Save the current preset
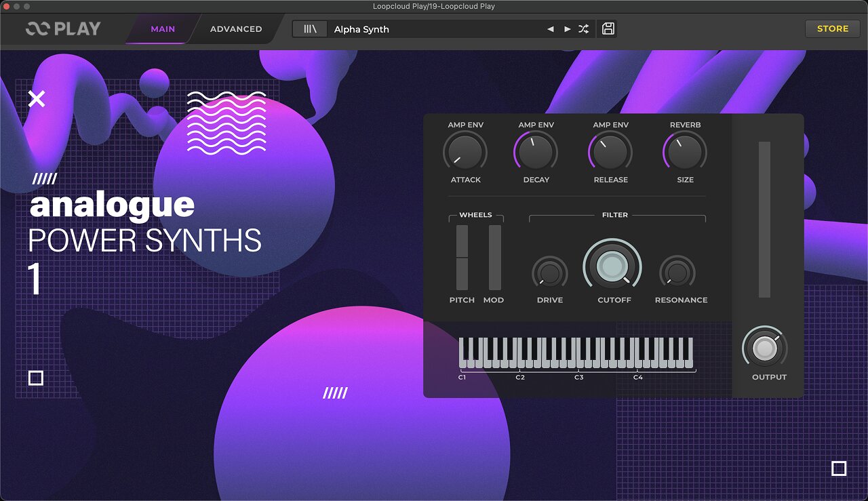This screenshot has width=868, height=501. [608, 28]
